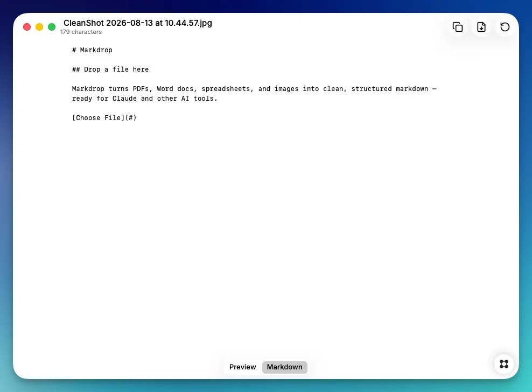Copy the markdown to clipboard
This screenshot has height=392, width=532.
tap(457, 27)
